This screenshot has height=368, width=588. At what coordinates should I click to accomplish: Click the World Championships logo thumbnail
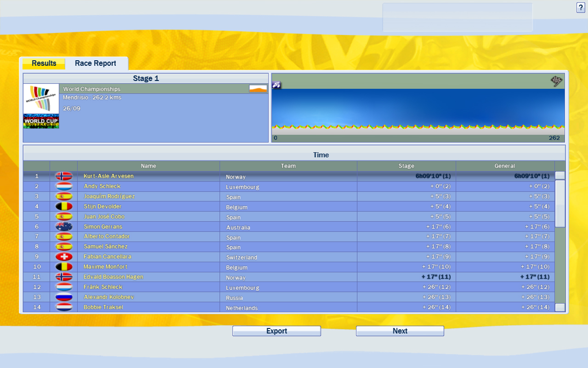click(41, 98)
